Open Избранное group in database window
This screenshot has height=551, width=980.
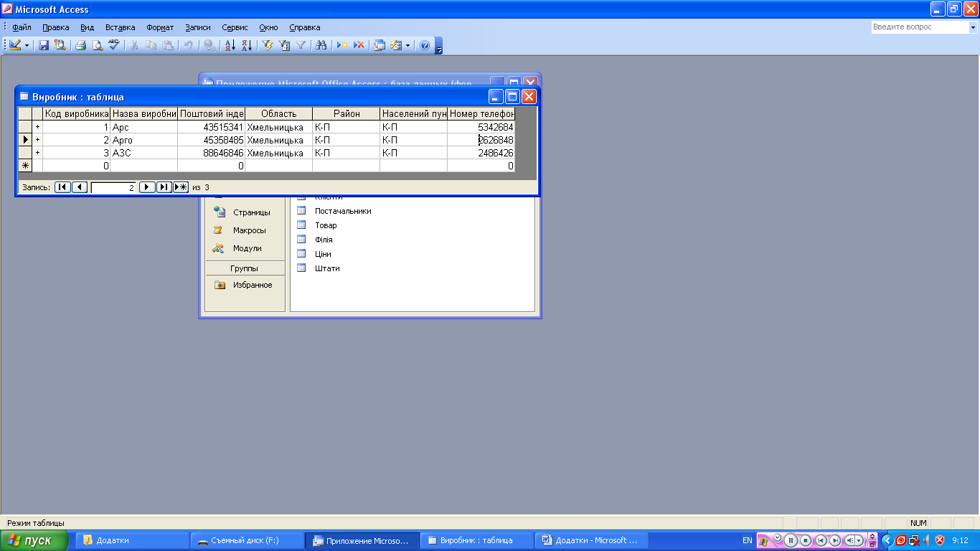coord(244,285)
